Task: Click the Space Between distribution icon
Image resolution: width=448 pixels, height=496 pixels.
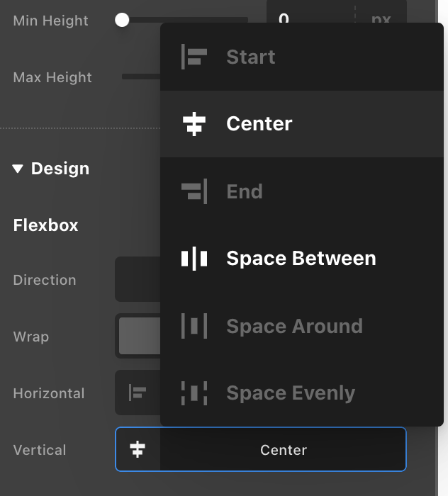Action: 194,259
